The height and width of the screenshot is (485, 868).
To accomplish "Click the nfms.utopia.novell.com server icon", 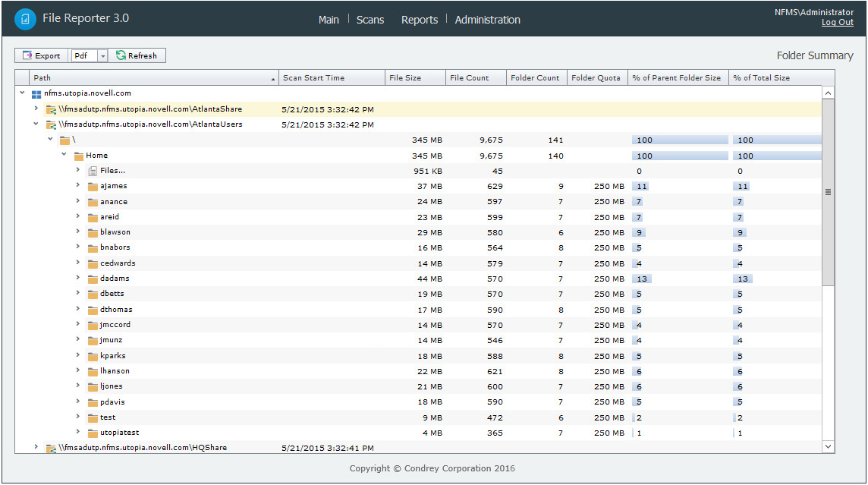I will (x=36, y=94).
